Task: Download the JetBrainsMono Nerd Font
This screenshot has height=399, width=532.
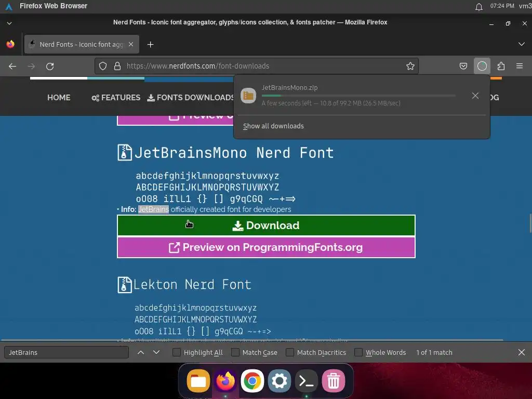Action: pos(266,225)
